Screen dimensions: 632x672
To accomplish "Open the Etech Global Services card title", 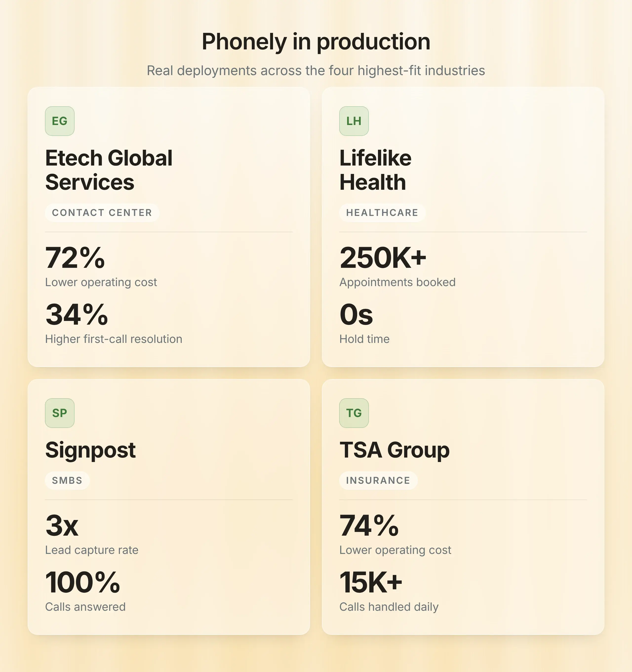I will 109,170.
